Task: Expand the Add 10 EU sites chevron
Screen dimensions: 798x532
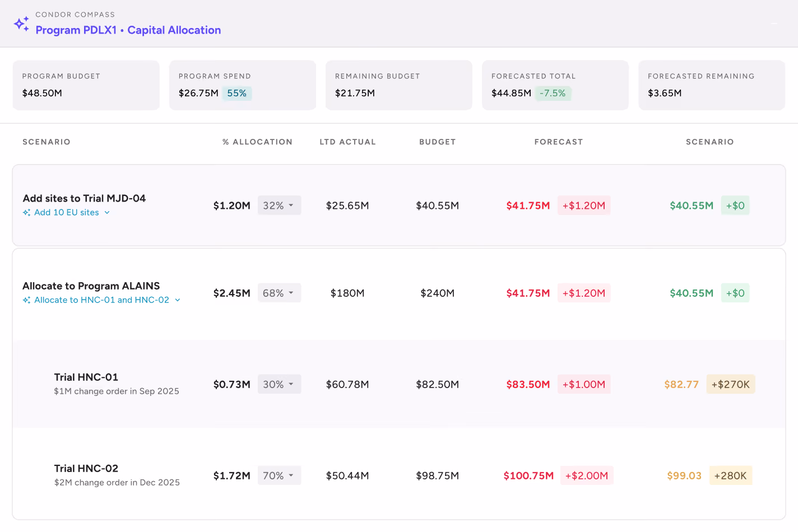Action: pos(107,213)
